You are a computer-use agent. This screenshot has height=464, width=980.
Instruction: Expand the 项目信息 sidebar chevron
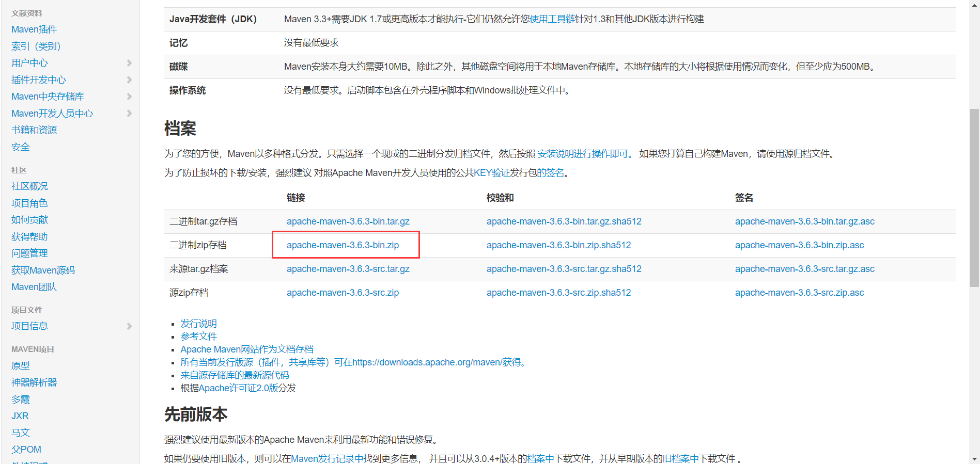[x=129, y=326]
